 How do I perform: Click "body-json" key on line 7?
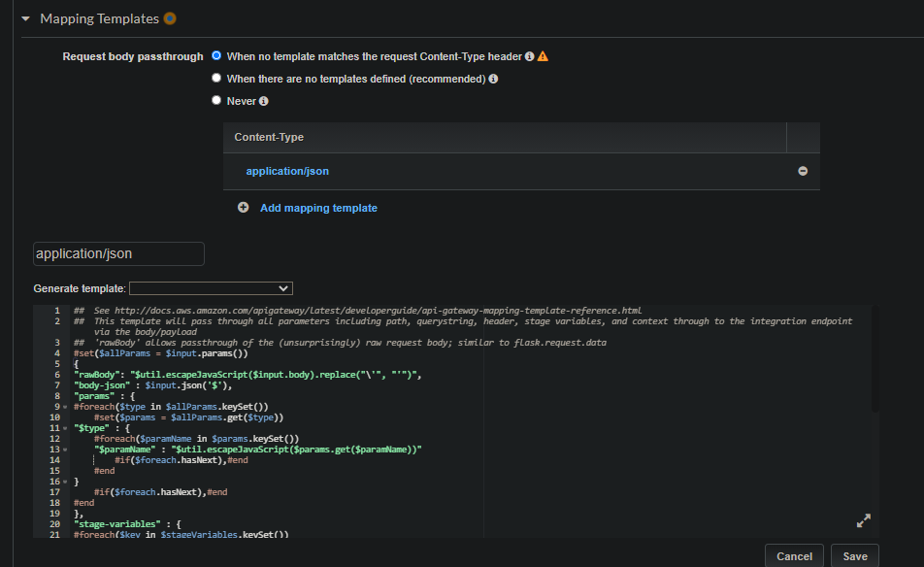102,385
